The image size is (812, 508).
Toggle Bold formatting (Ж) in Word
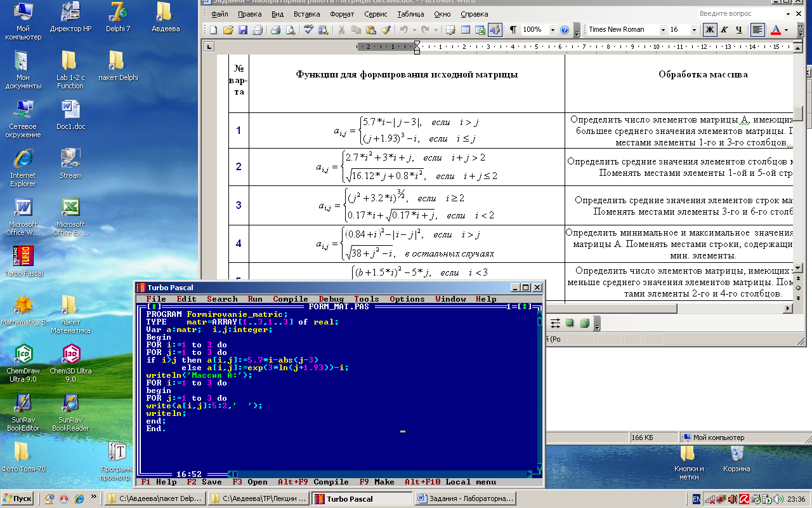click(710, 30)
